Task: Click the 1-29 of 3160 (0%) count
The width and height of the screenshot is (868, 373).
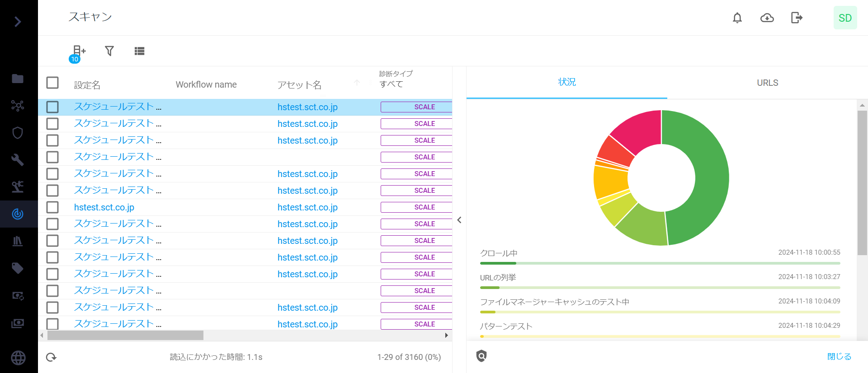Action: (409, 357)
